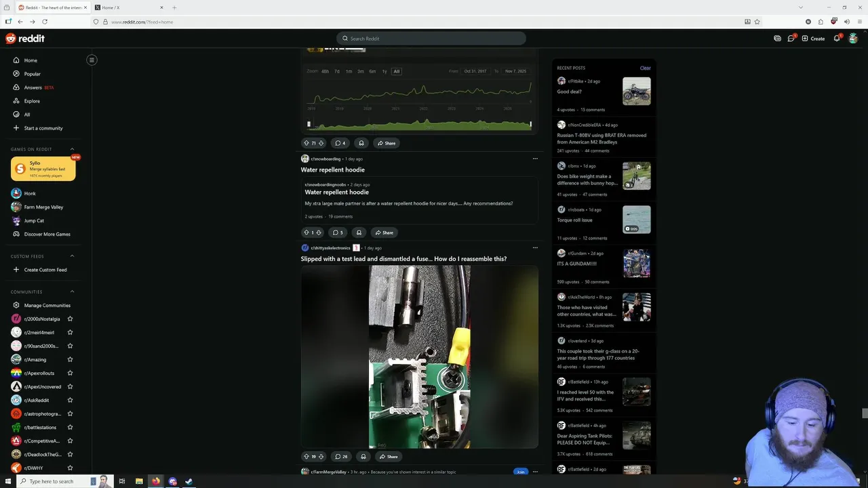868x488 pixels.
Task: Click the Reddit advertise icon in header
Action: pyautogui.click(x=777, y=39)
